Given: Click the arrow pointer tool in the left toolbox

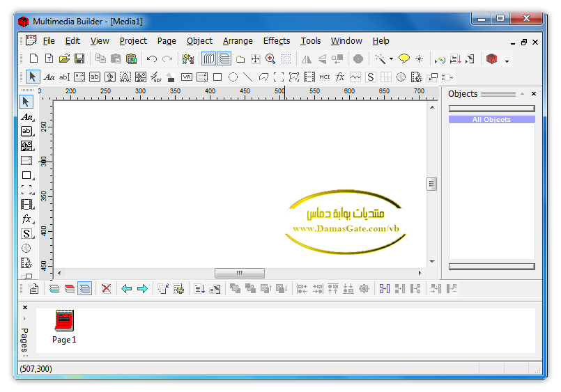Looking at the screenshot, I should tap(26, 102).
